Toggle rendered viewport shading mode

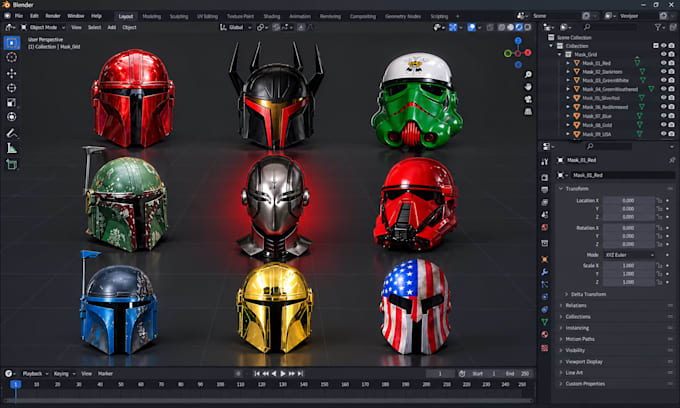pos(527,27)
